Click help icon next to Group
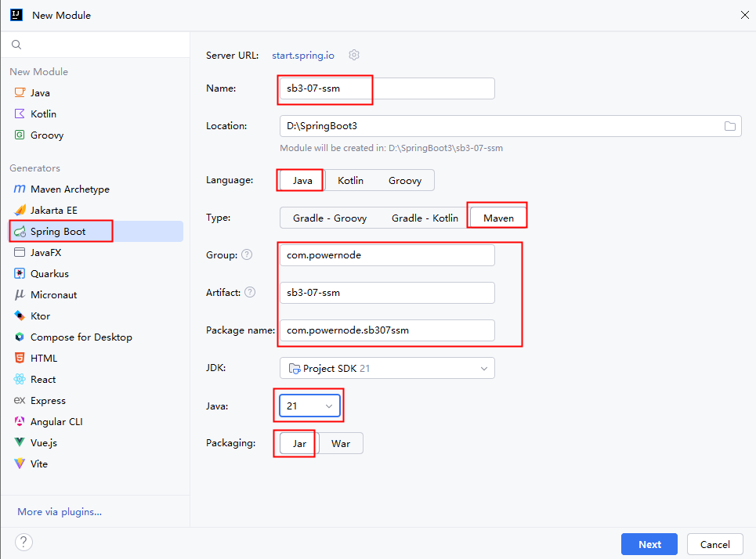 pos(247,255)
